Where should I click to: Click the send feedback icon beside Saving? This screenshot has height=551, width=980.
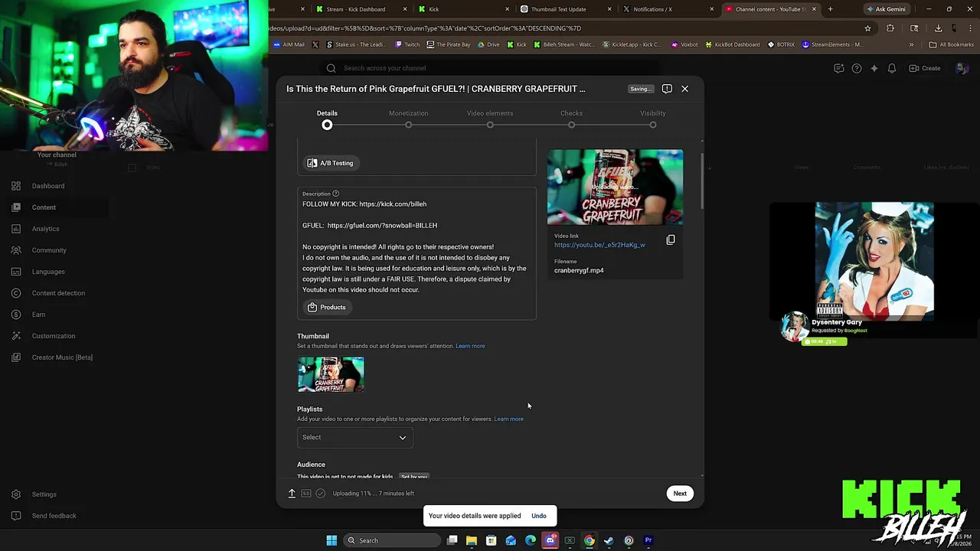coord(667,89)
